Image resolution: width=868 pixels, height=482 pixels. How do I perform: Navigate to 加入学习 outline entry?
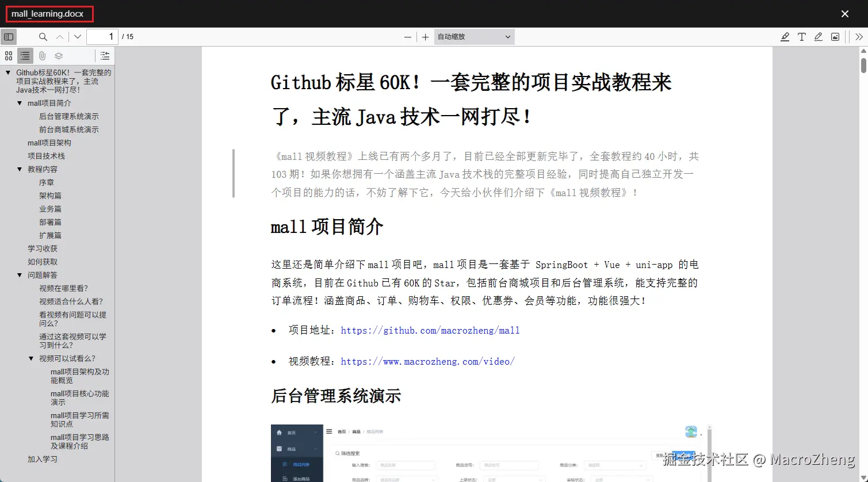click(43, 460)
